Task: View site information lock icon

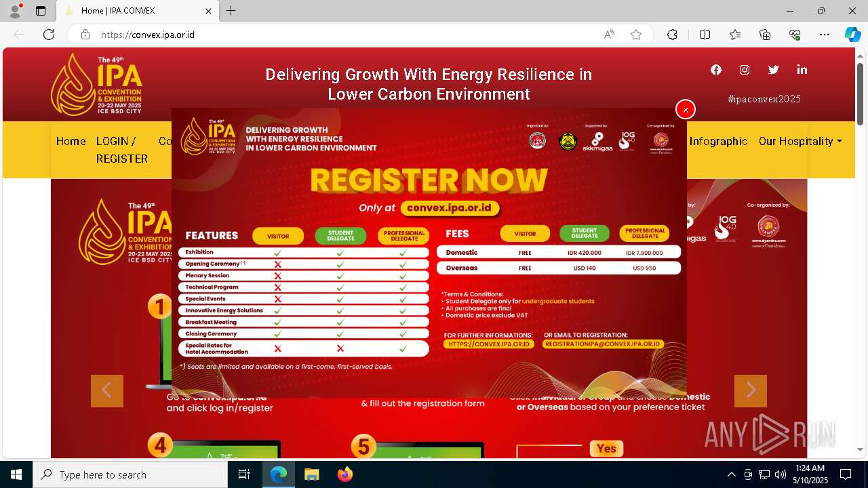Action: (x=85, y=35)
